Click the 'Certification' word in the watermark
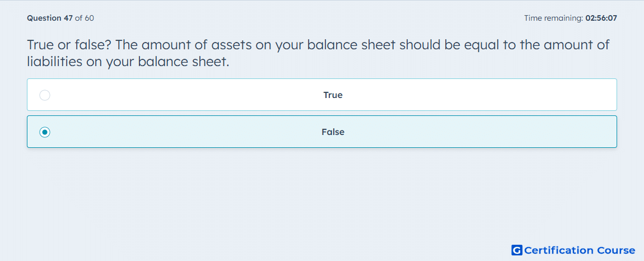This screenshot has width=644, height=261. pyautogui.click(x=558, y=250)
